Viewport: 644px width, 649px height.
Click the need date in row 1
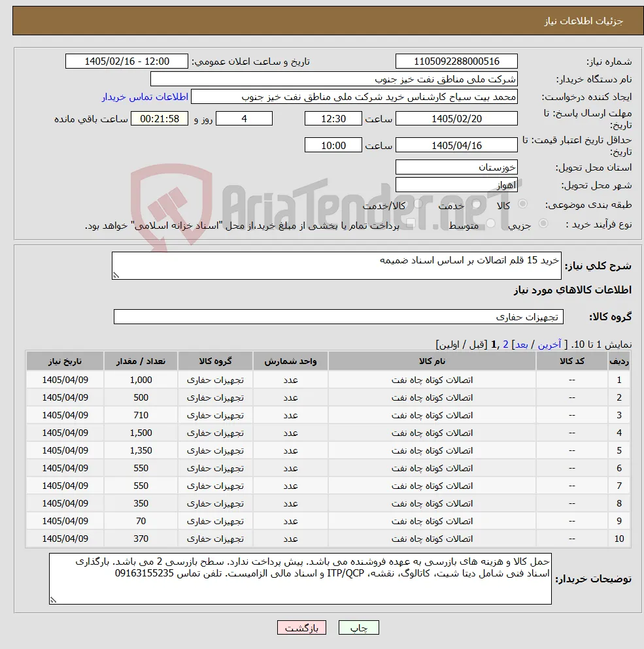pyautogui.click(x=65, y=380)
